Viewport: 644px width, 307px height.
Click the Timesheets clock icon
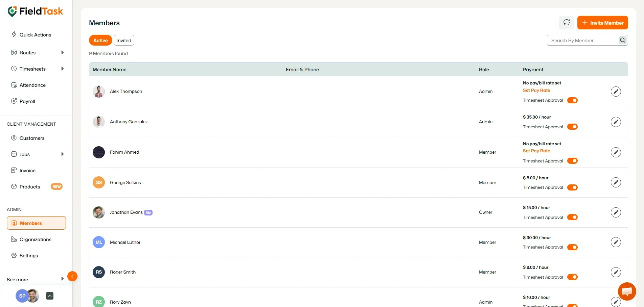point(14,69)
